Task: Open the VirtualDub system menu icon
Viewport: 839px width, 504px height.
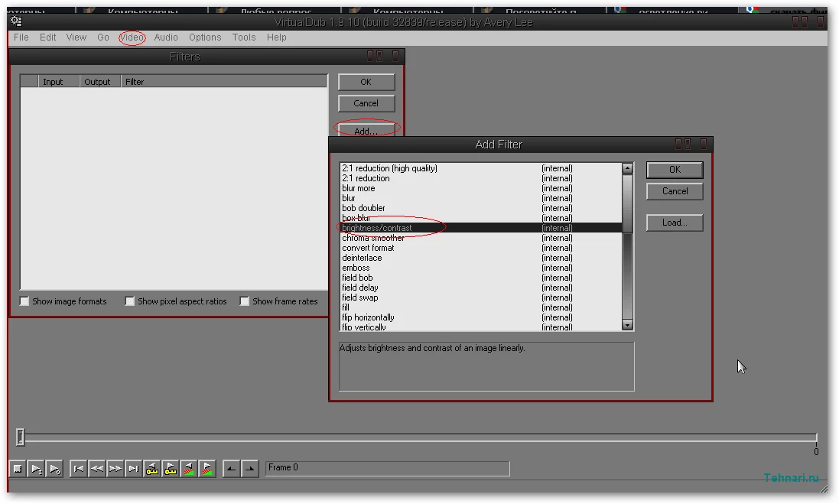Action: (x=16, y=21)
